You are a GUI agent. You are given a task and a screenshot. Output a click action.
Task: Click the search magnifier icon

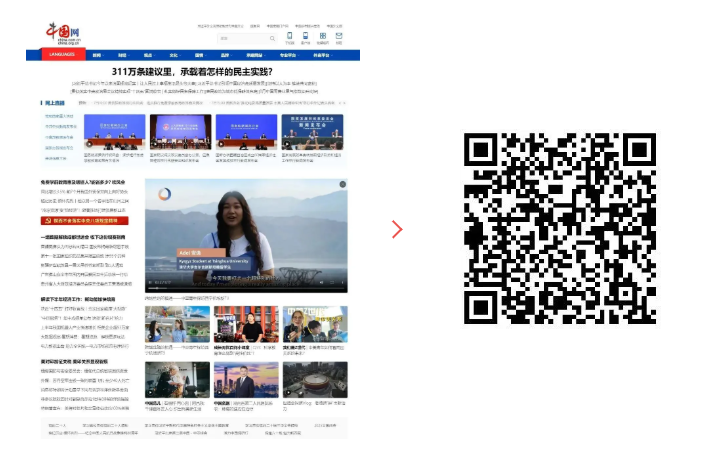[270, 38]
